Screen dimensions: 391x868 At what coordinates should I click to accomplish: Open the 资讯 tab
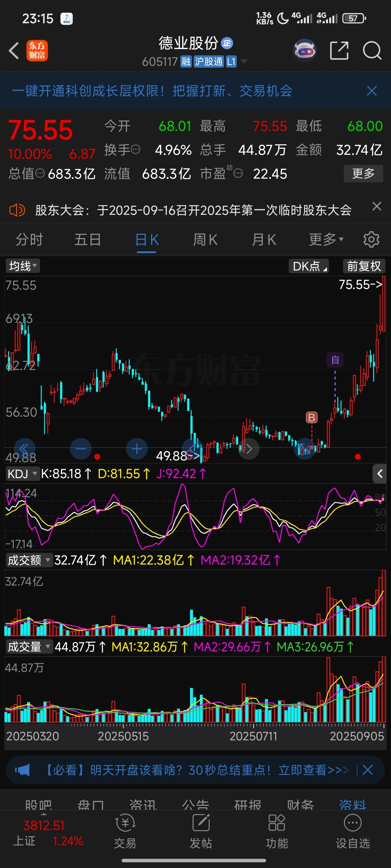(x=143, y=805)
